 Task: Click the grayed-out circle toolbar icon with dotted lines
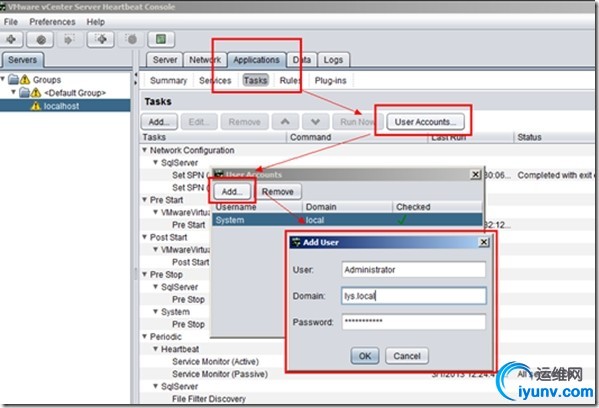[131, 39]
